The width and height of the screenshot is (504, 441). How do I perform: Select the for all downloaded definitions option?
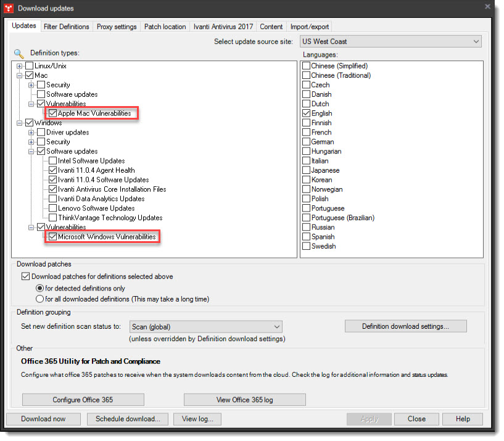tap(39, 299)
